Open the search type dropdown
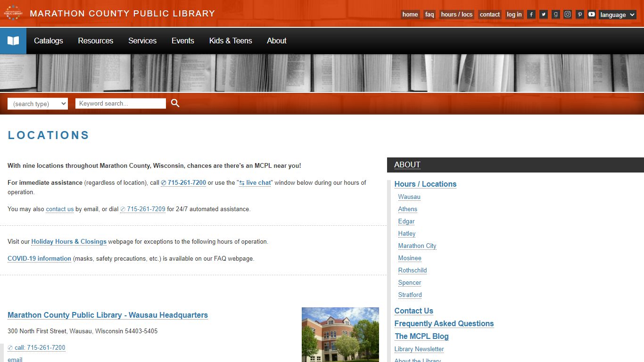The width and height of the screenshot is (644, 362). [38, 104]
